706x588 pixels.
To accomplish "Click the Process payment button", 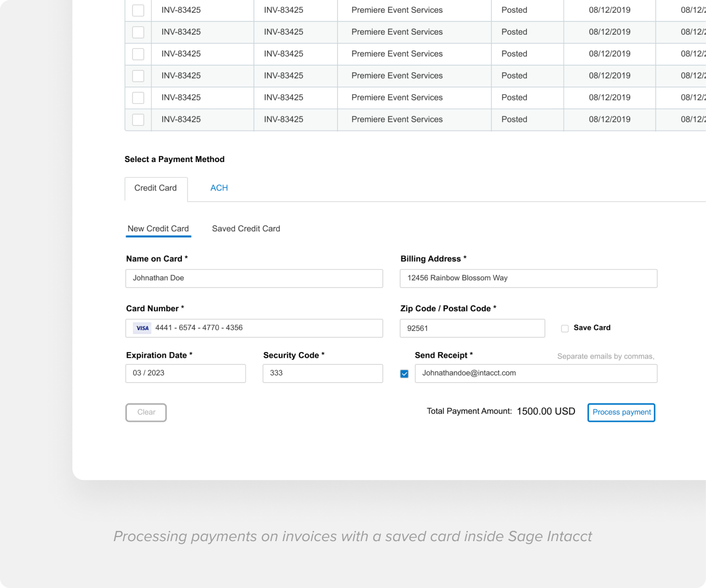I will 621,412.
